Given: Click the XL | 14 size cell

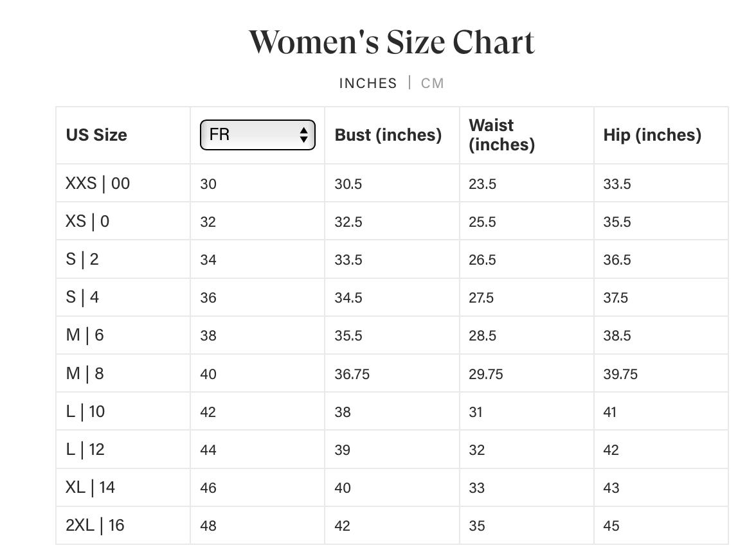Looking at the screenshot, I should point(90,488).
